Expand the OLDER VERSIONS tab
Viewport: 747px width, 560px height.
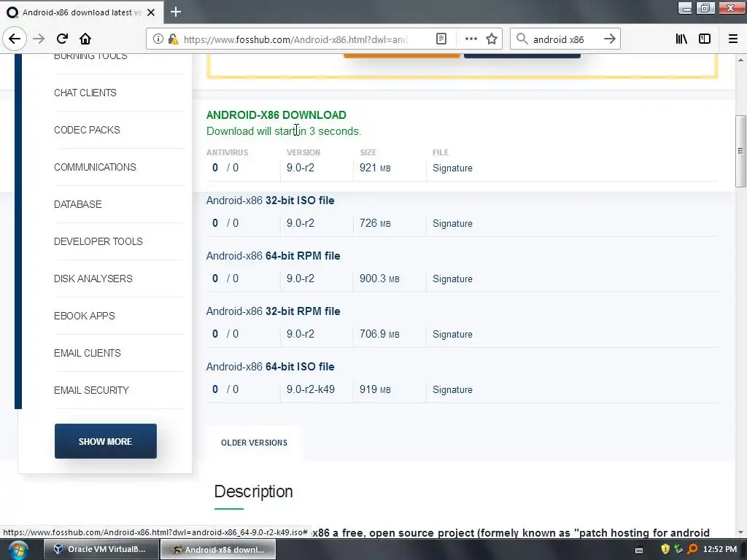point(254,443)
